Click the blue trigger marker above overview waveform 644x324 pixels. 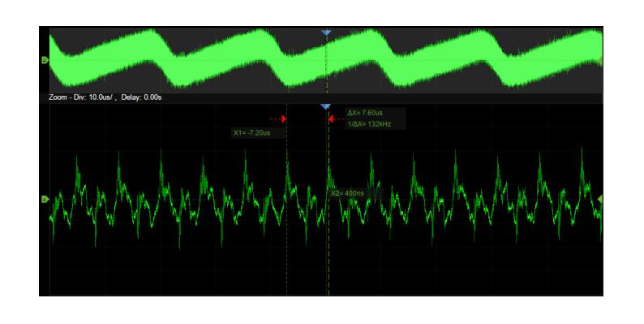(326, 32)
